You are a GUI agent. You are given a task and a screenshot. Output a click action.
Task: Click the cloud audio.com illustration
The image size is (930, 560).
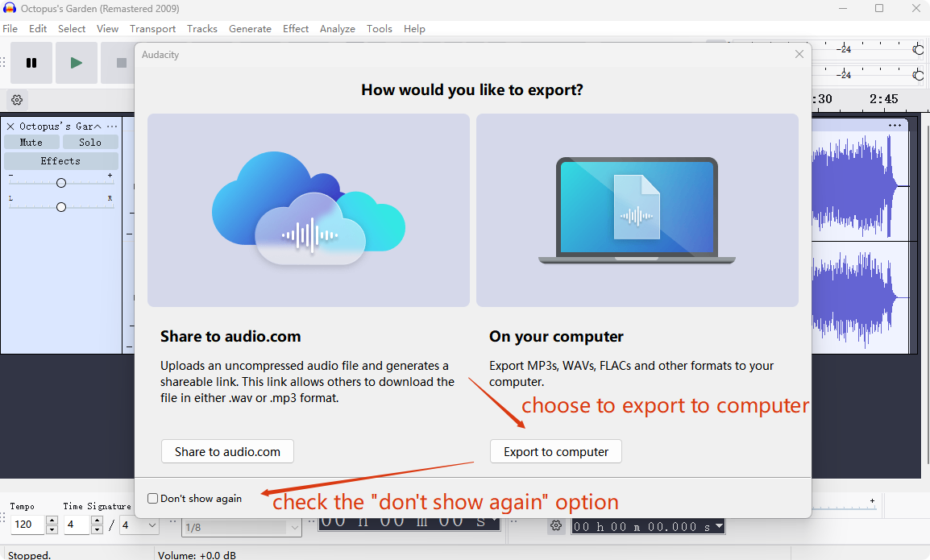(308, 210)
